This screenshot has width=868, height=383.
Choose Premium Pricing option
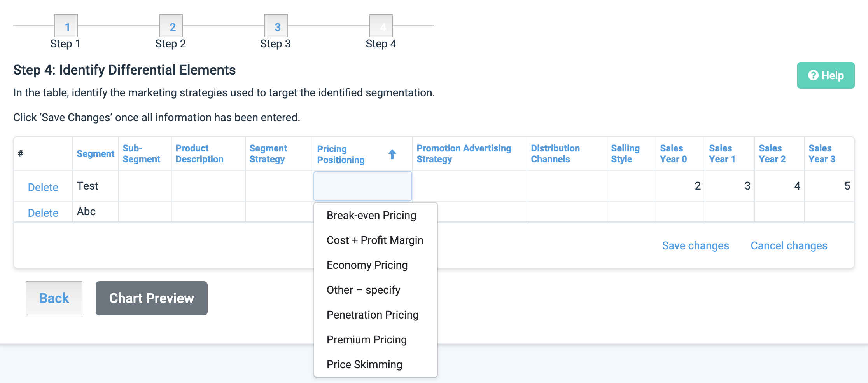[376, 339]
